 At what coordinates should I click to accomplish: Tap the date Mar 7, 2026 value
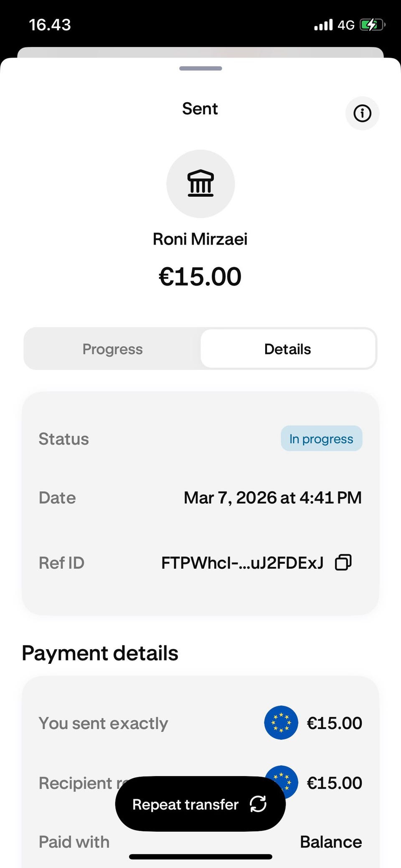[x=272, y=498]
